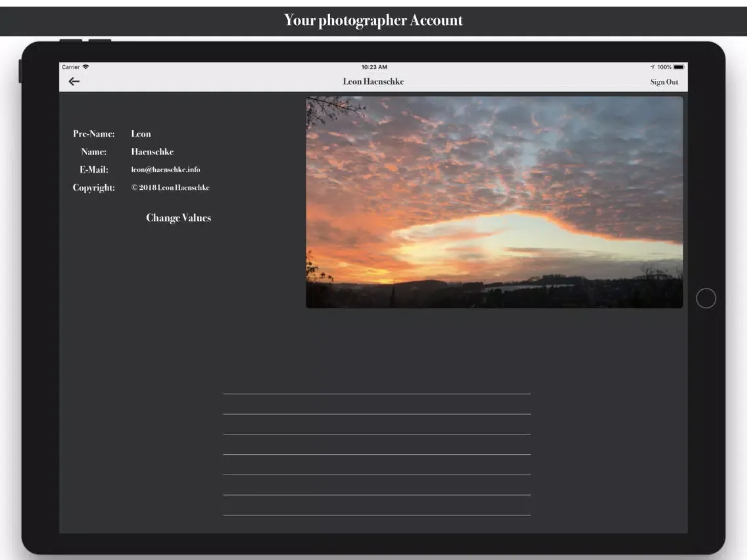
Task: Select the Leon Haenschke title
Action: coord(373,82)
